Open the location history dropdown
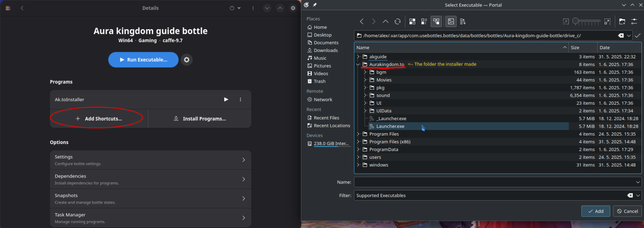The width and height of the screenshot is (644, 228). click(629, 35)
